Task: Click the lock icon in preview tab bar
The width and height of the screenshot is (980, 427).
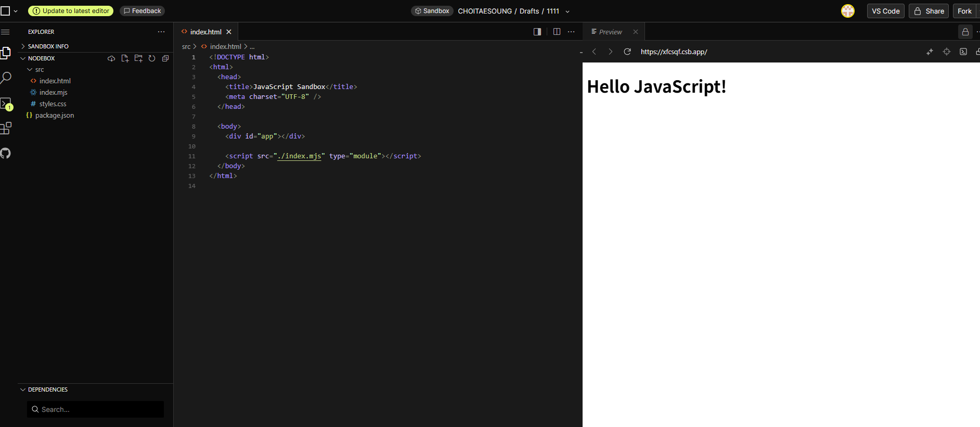Action: point(965,32)
